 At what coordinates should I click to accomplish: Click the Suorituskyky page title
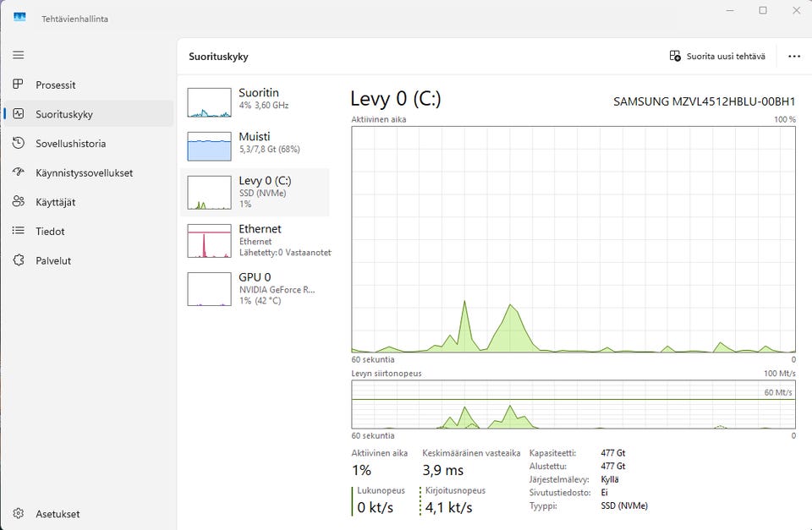click(x=218, y=57)
